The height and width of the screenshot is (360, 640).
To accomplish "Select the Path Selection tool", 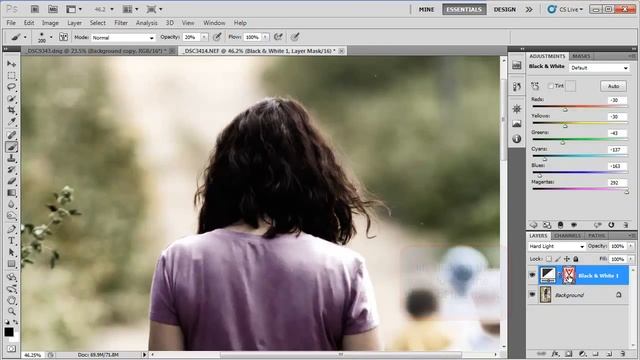I will (11, 252).
